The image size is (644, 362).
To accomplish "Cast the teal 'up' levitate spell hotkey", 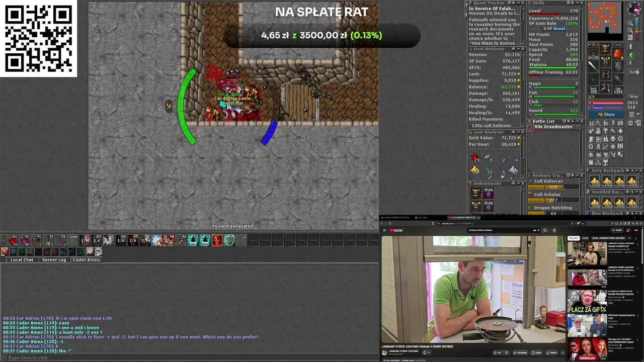I will coord(193,240).
